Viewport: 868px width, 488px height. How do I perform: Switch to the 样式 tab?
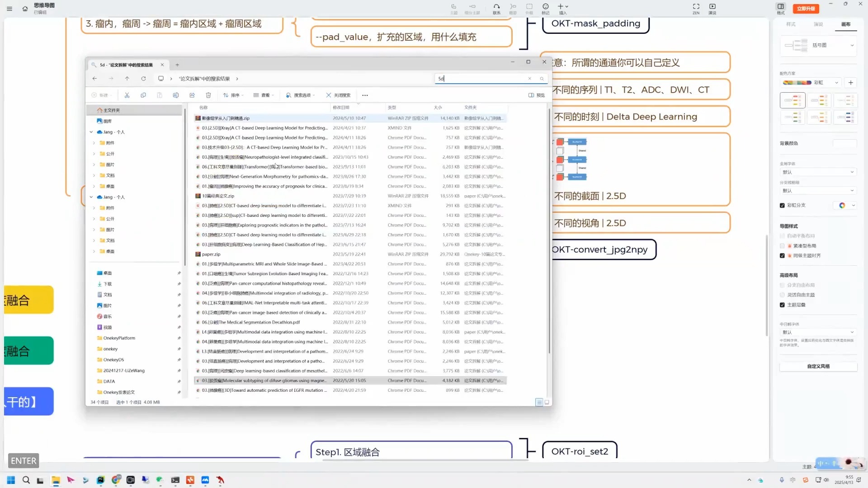pyautogui.click(x=791, y=24)
